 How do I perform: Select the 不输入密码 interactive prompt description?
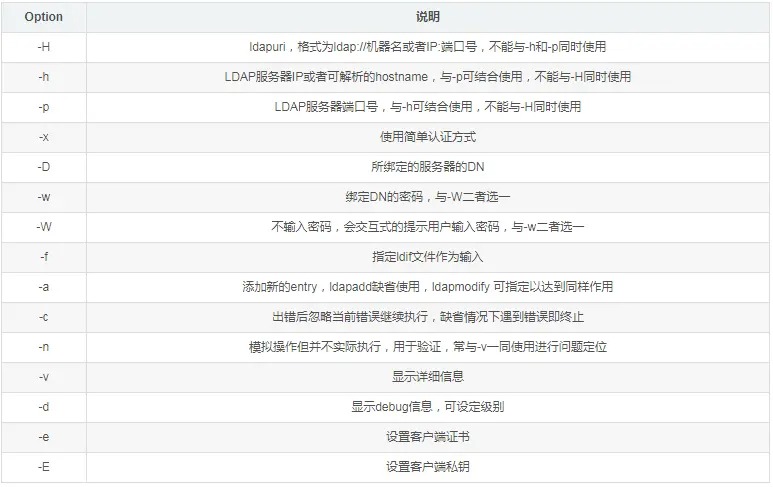pyautogui.click(x=427, y=227)
